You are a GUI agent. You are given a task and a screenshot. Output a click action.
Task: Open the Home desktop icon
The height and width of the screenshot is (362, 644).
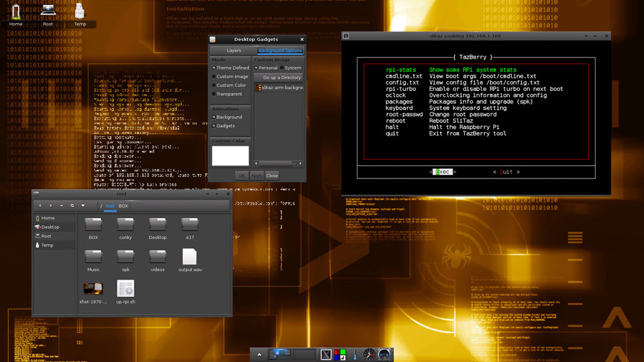click(15, 13)
